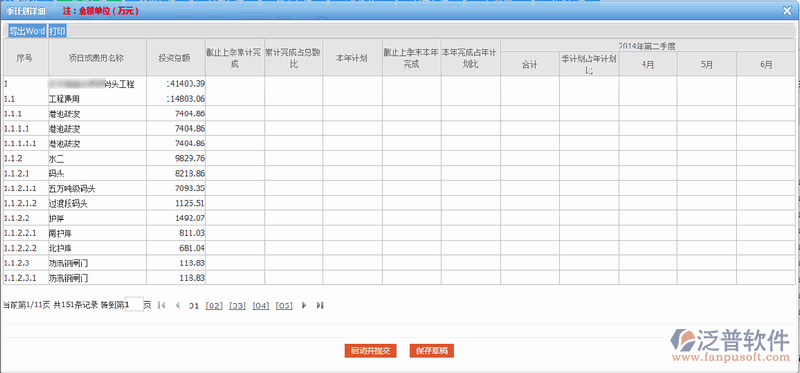Click the 本年计划 column header
The height and width of the screenshot is (373, 800).
click(x=353, y=58)
